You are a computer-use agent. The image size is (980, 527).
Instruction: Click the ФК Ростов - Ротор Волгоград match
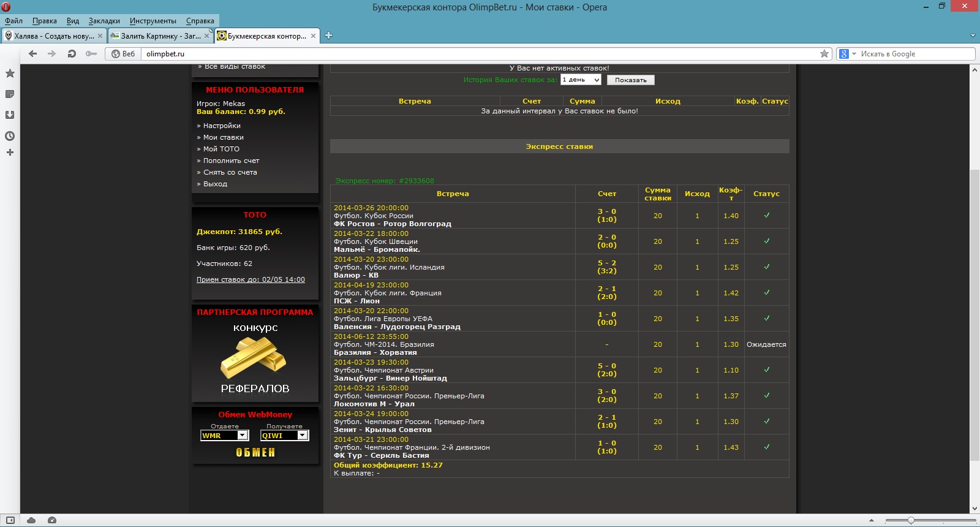click(x=392, y=224)
